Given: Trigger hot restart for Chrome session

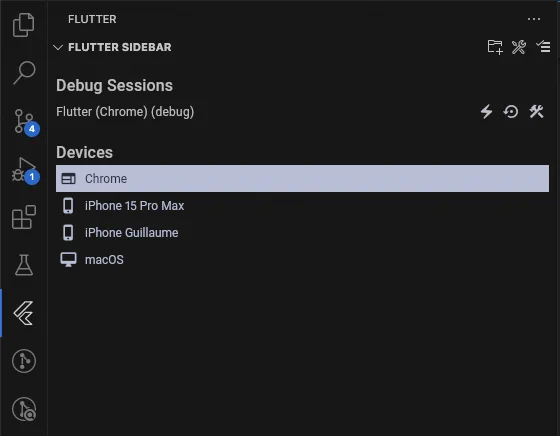Looking at the screenshot, I should (511, 111).
